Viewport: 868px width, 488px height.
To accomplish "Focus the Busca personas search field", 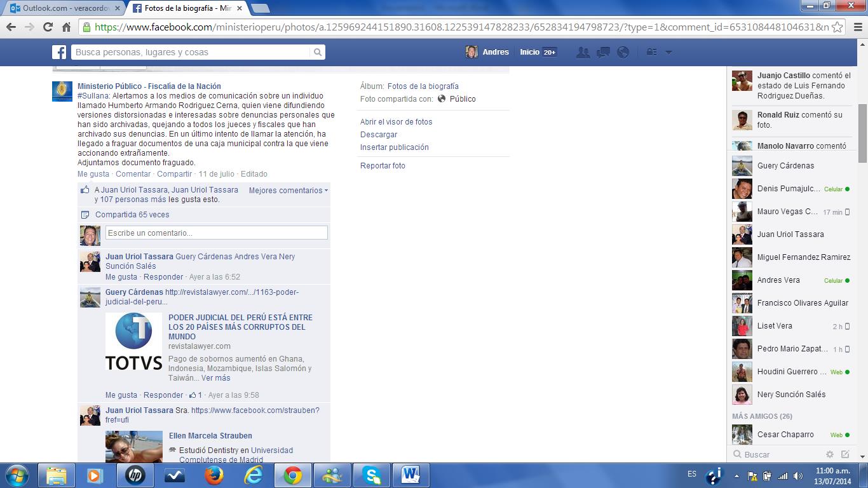I will pos(191,52).
